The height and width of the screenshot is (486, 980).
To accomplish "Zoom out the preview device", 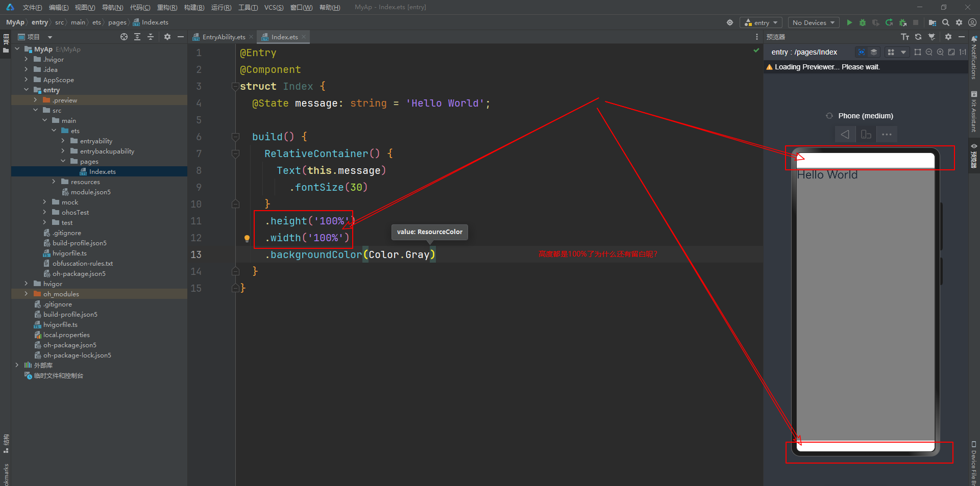I will [929, 52].
